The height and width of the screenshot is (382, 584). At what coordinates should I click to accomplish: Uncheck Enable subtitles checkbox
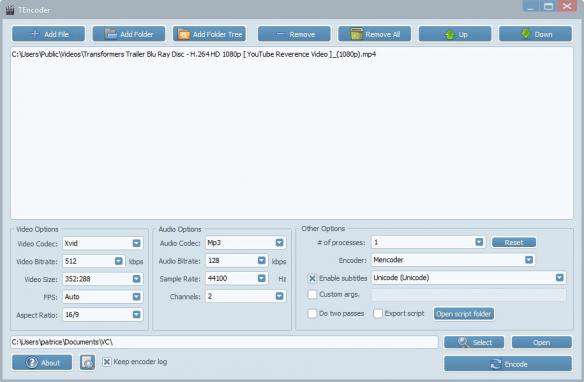pos(312,278)
